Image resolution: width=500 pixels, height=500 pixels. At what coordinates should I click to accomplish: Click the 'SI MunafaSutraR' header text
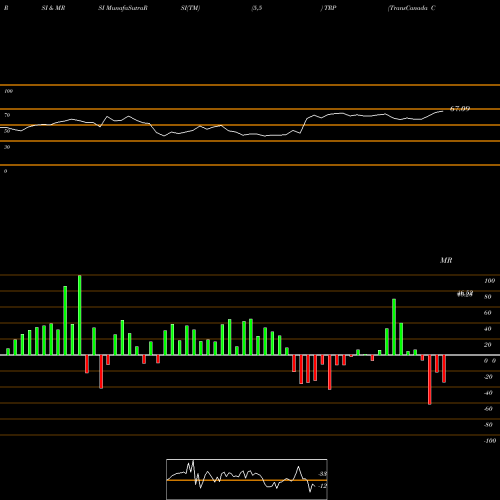pos(123,8)
